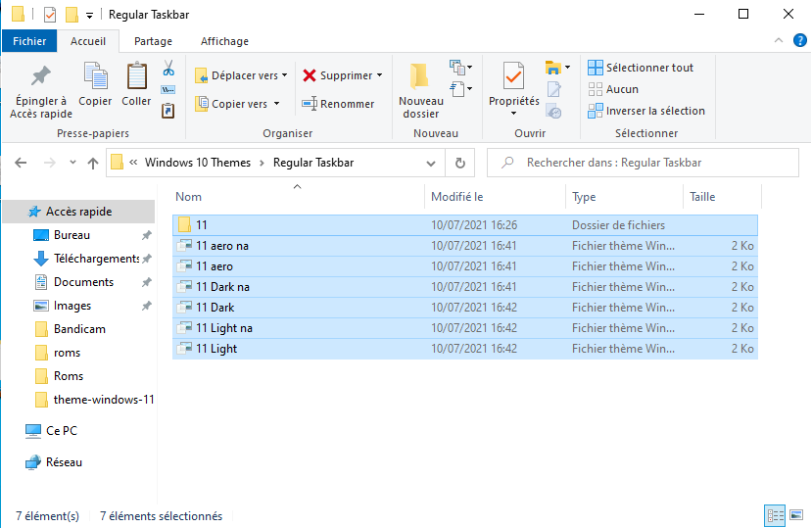Sort by Modifié le column
812x528 pixels.
(495, 197)
